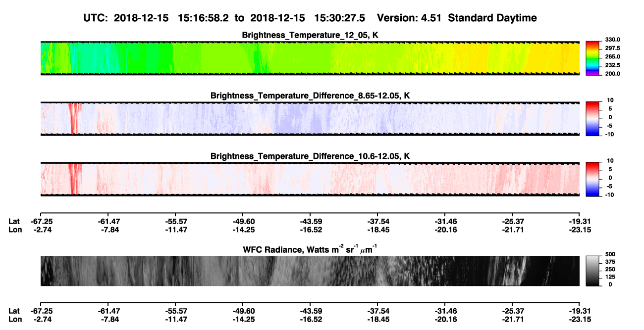Click '-25.37' latitude on the bottom axis
Image resolution: width=644 pixels, height=330 pixels.
tap(512, 311)
